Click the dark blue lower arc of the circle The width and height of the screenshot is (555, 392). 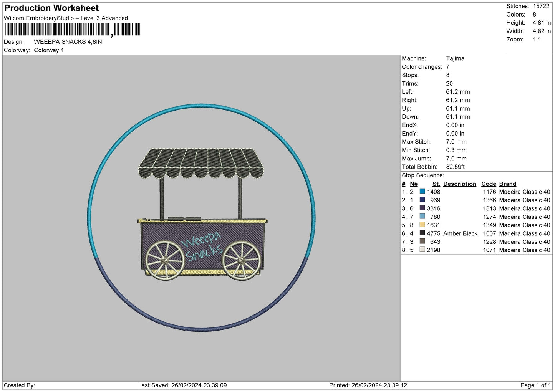pos(200,329)
